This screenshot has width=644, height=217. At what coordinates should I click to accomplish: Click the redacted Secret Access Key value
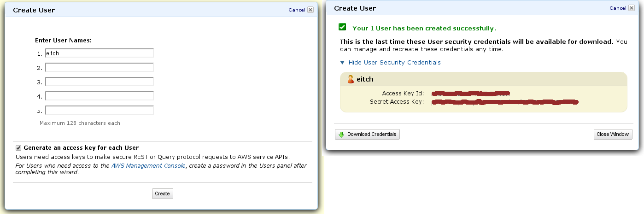505,102
